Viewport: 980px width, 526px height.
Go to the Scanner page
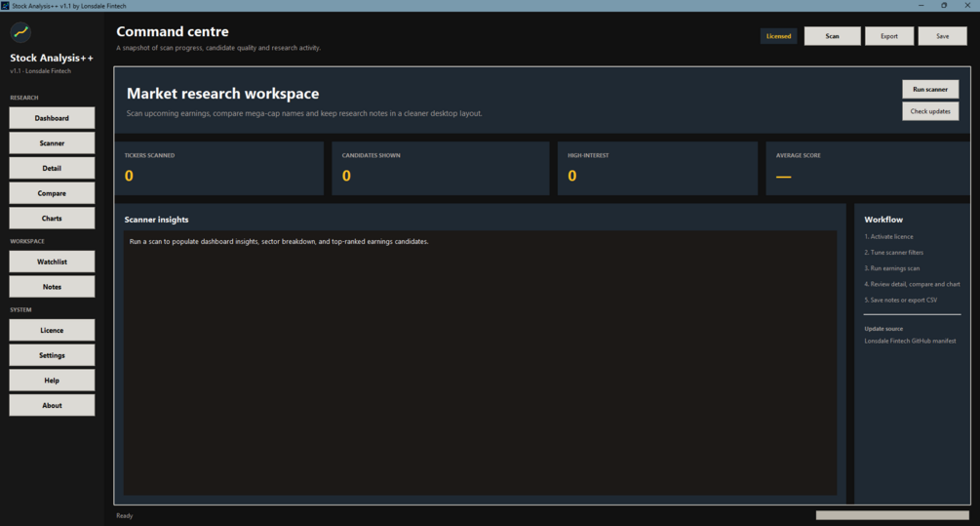coord(52,143)
